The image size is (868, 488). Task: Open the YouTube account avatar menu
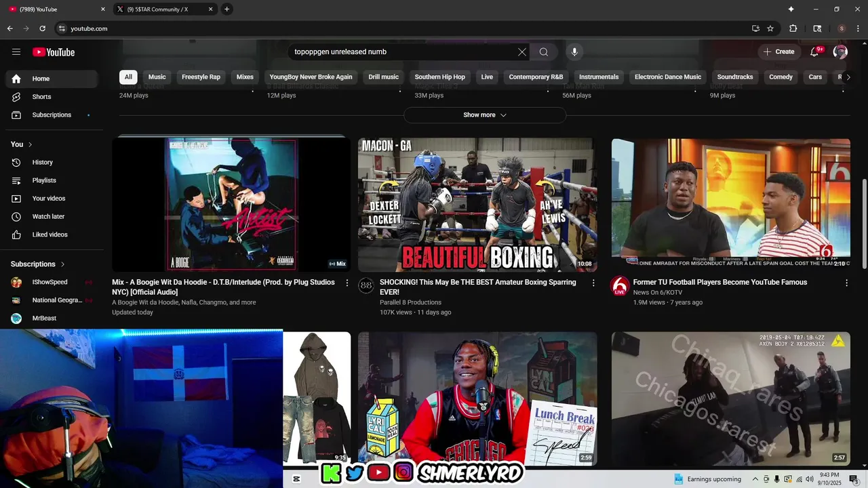point(840,52)
